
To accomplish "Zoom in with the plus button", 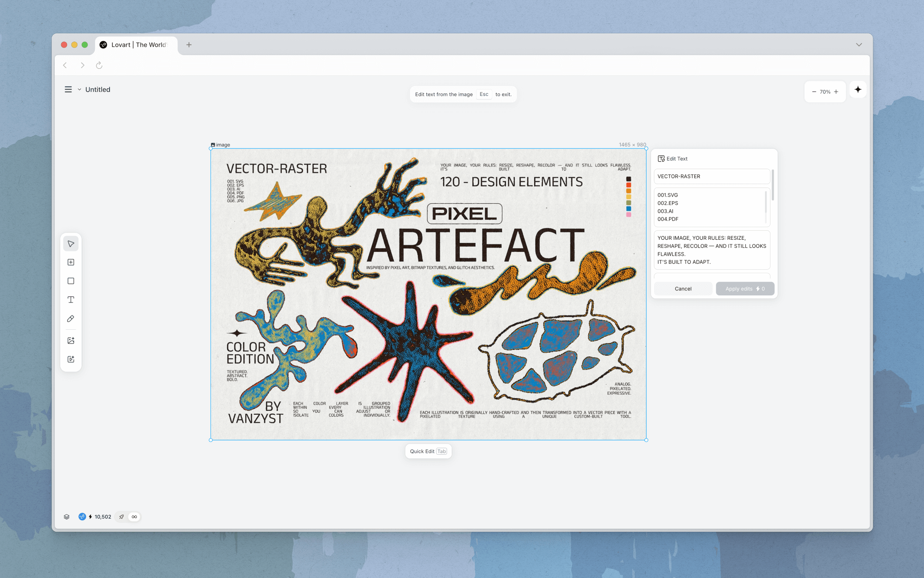I will click(x=836, y=92).
